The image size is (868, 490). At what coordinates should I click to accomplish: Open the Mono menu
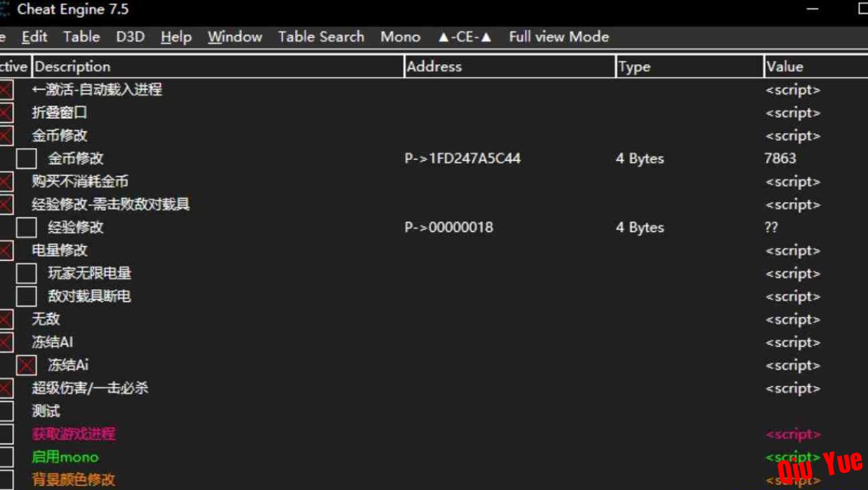[x=400, y=37]
